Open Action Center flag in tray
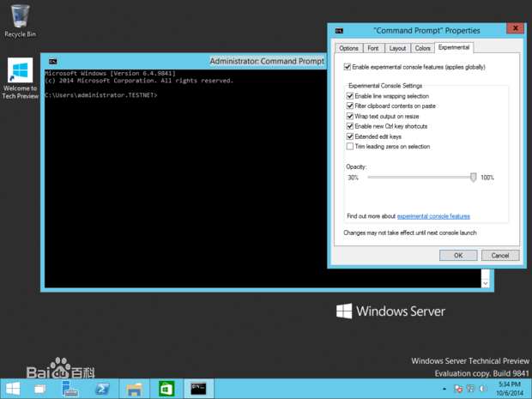The width and height of the screenshot is (532, 399). [x=458, y=389]
